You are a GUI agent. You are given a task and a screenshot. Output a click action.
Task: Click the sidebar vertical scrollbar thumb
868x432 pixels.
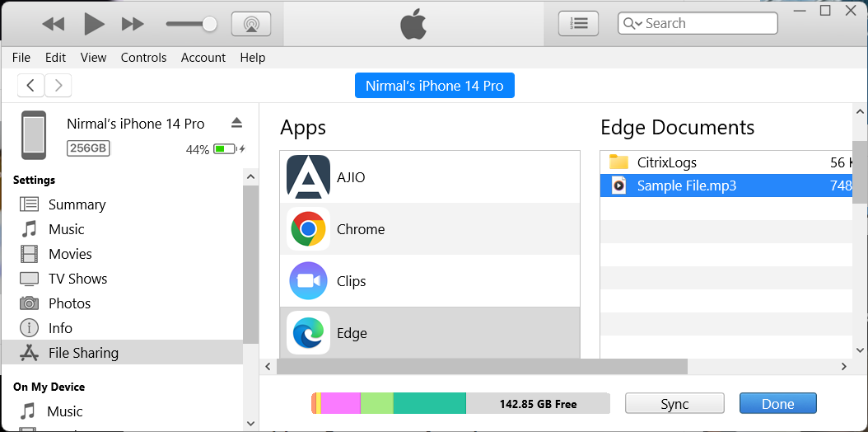click(x=251, y=265)
